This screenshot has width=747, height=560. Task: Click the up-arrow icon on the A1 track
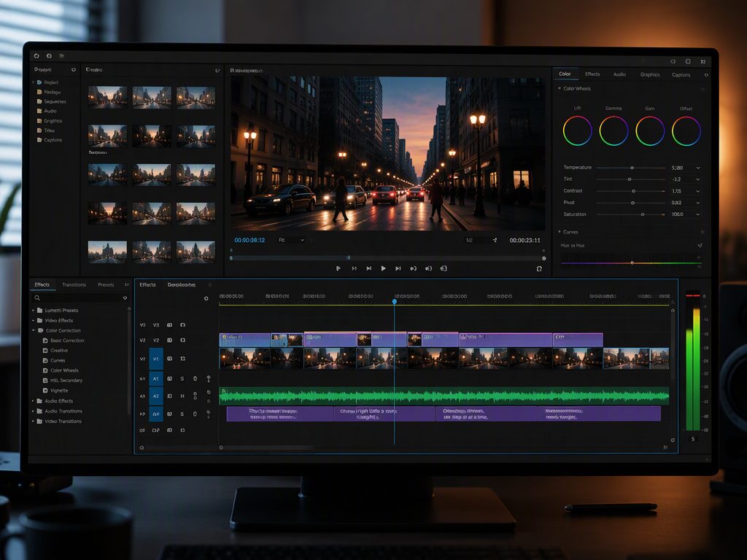click(x=208, y=379)
